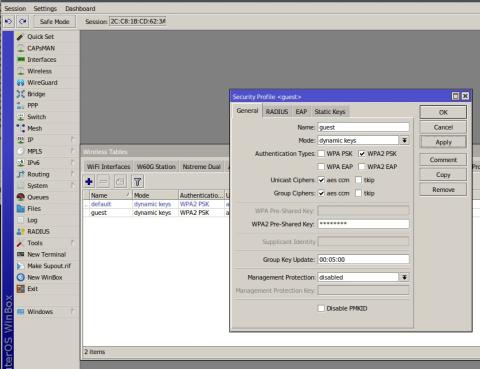Launch New WinBox from sidebar

point(45,277)
